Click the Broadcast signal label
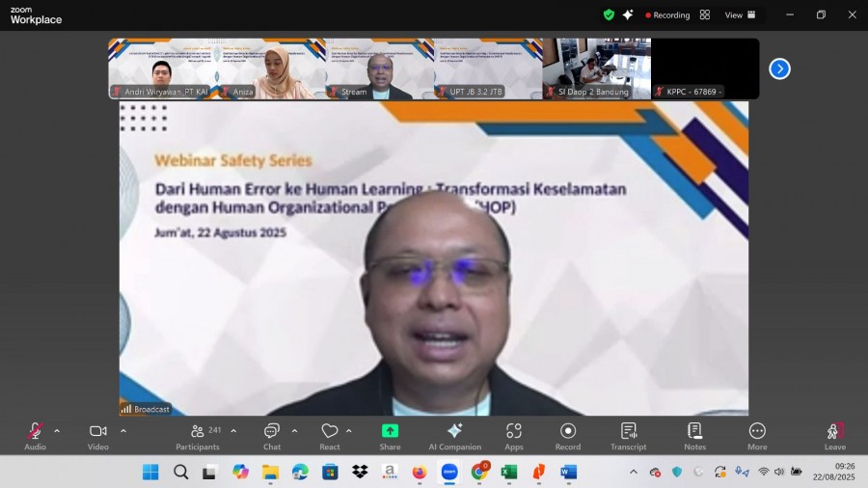The width and height of the screenshot is (868, 488). pos(146,409)
